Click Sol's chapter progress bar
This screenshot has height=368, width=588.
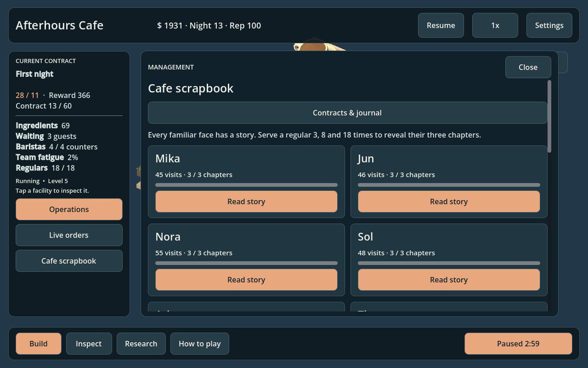[x=449, y=263]
